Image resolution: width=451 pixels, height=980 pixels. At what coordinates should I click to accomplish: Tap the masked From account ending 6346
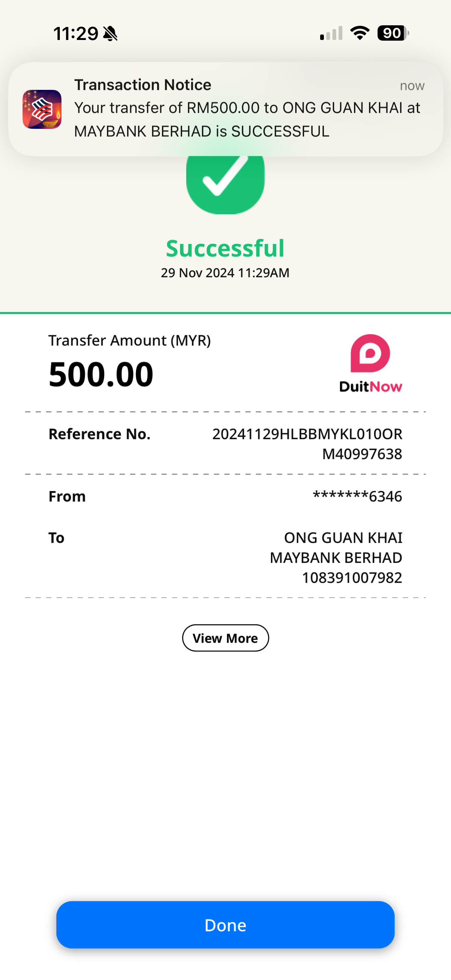pos(357,496)
